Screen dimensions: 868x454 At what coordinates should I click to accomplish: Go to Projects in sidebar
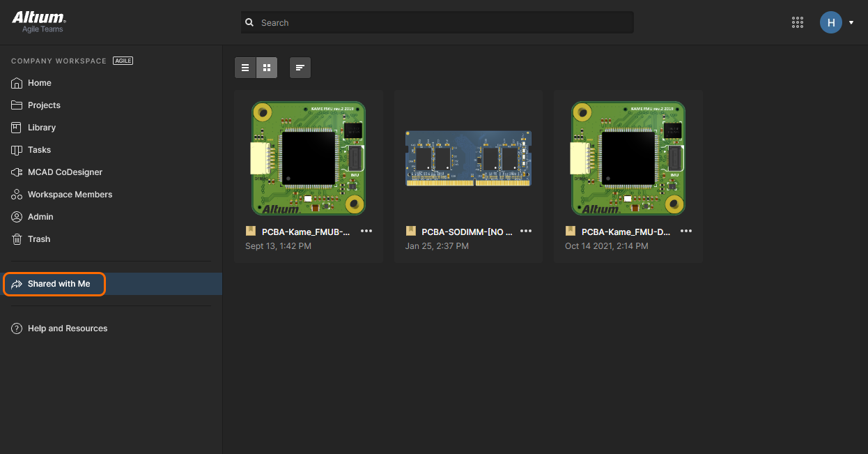pyautogui.click(x=44, y=105)
